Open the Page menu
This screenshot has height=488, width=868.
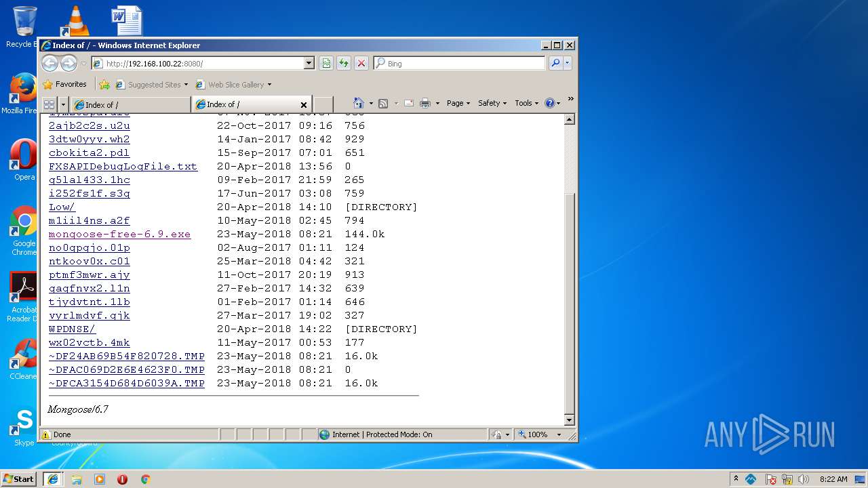point(458,103)
